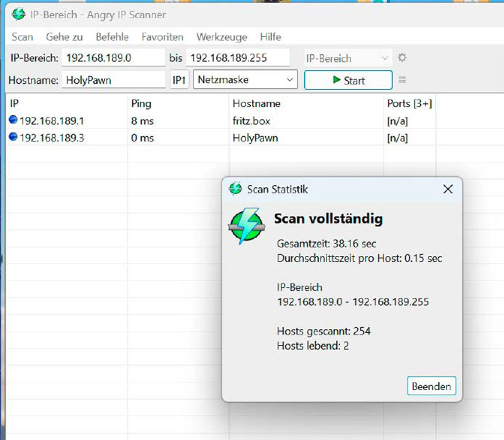Click Beenden to close the statistics dialog
This screenshot has height=440, width=504.
pyautogui.click(x=431, y=386)
